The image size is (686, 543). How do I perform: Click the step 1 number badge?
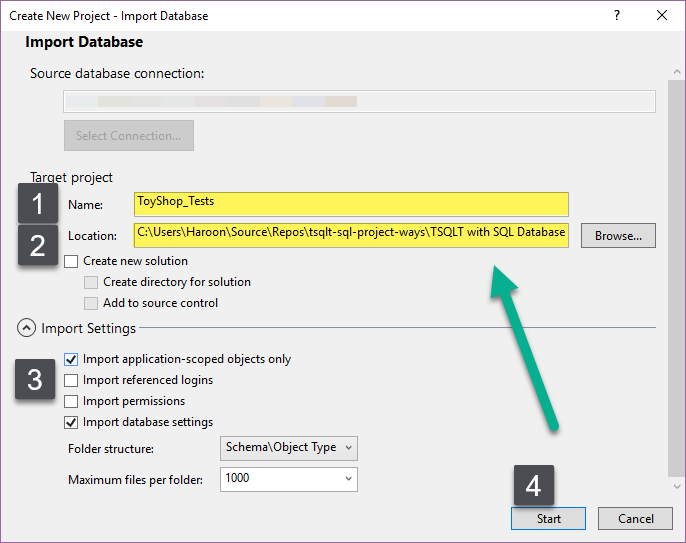click(39, 204)
